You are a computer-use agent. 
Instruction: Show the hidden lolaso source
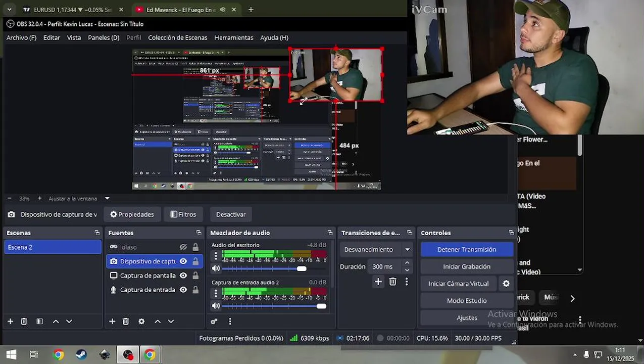(x=183, y=247)
